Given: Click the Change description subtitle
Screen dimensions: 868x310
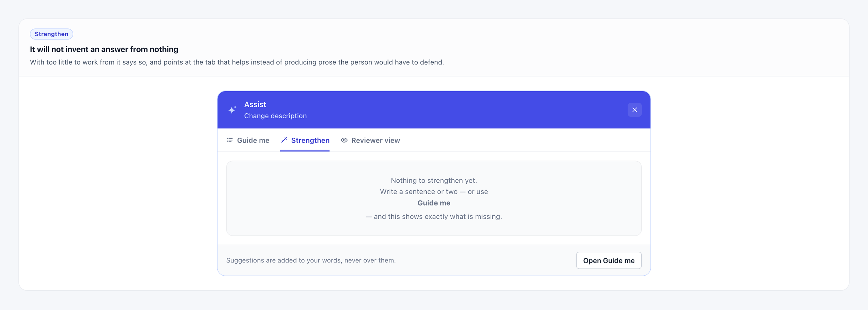Looking at the screenshot, I should 275,116.
